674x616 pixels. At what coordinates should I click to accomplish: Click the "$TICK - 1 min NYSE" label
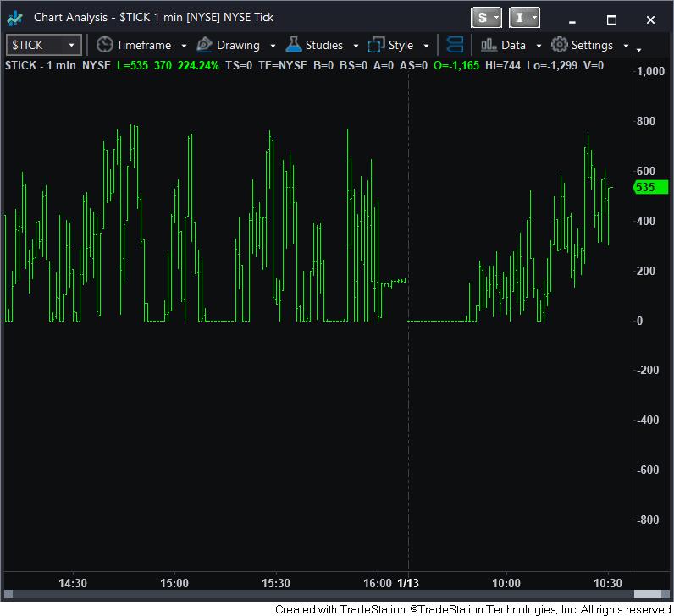[58, 65]
